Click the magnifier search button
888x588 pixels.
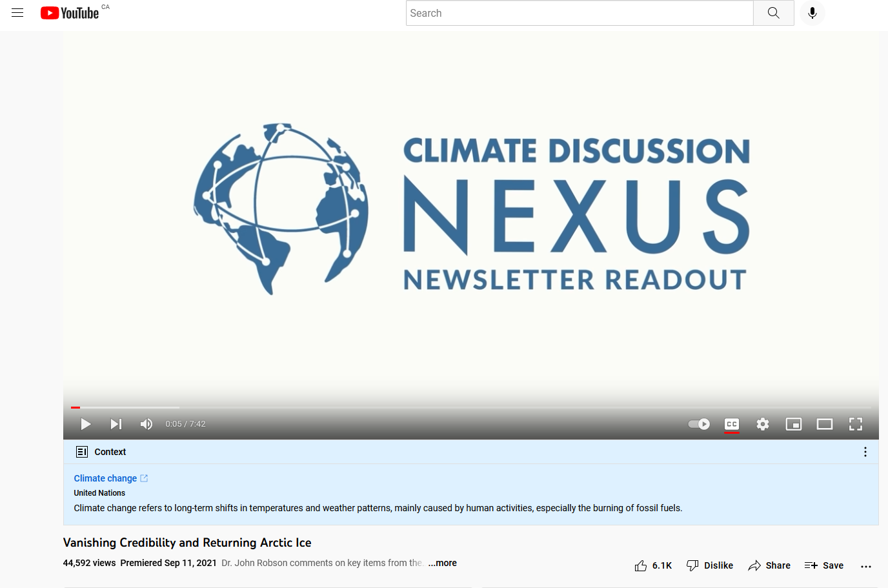coord(774,13)
